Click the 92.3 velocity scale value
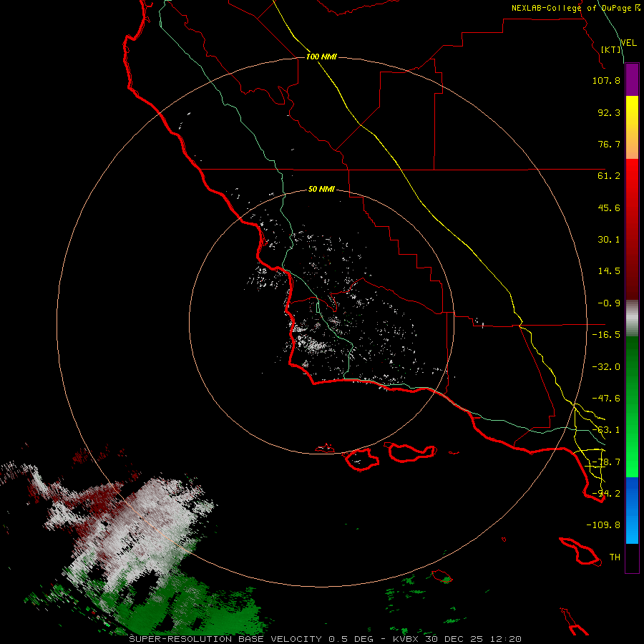Image resolution: width=644 pixels, height=644 pixels. coord(609,112)
